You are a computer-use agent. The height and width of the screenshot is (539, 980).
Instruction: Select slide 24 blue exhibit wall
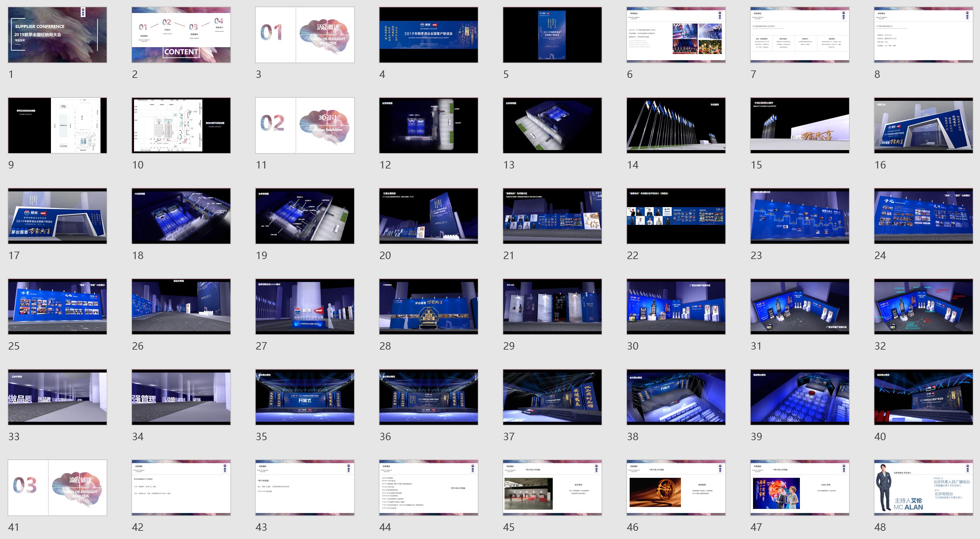click(923, 216)
